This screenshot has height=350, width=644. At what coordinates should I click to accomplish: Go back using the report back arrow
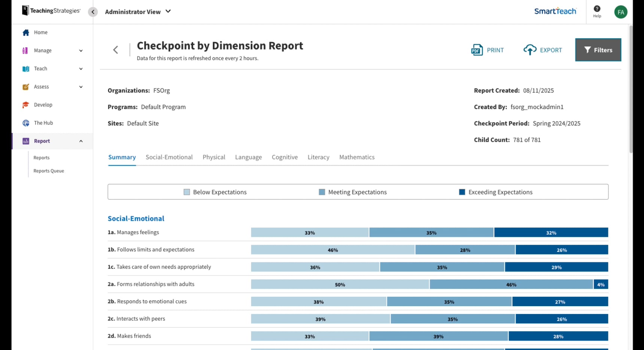tap(116, 50)
